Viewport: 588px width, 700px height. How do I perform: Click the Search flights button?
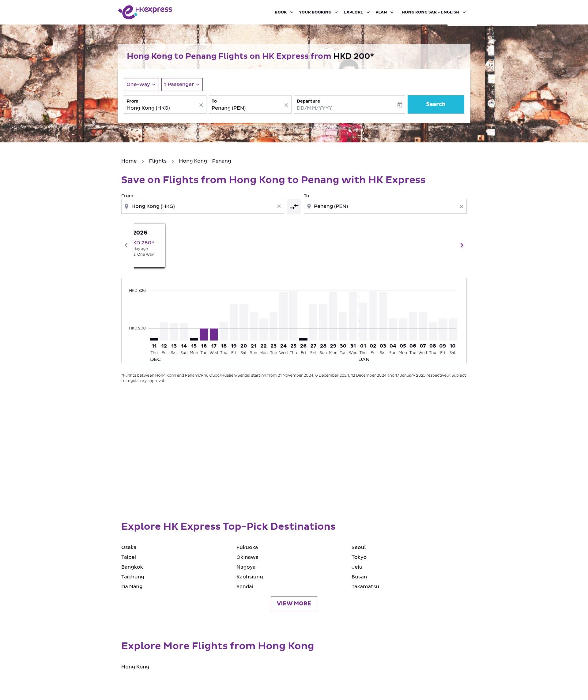pos(436,104)
